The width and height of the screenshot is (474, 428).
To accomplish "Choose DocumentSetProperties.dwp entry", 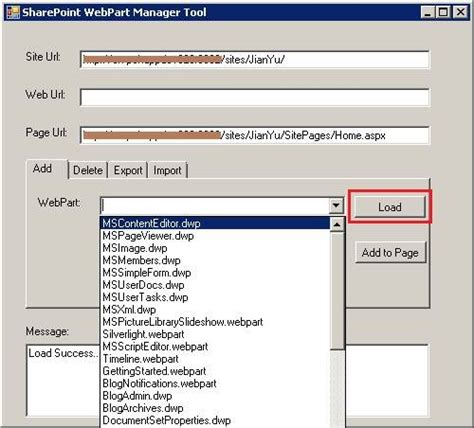I will 215,421.
